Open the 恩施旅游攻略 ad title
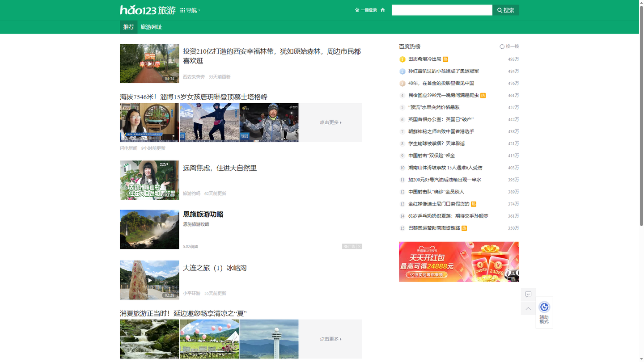Image resolution: width=644 pixels, height=362 pixels. pos(203,215)
